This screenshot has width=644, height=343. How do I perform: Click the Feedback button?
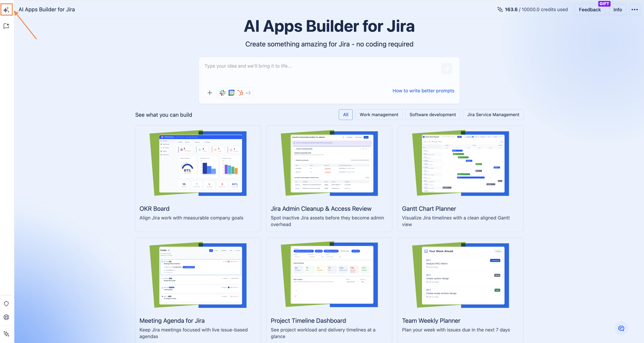pos(590,9)
